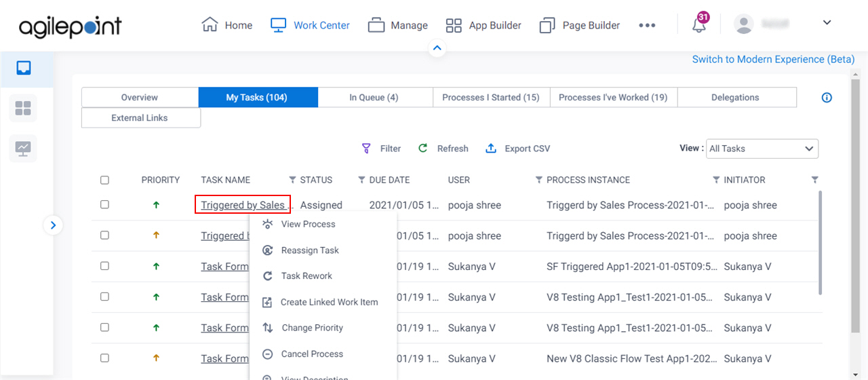The width and height of the screenshot is (868, 380).
Task: Open User column filter
Action: [538, 180]
